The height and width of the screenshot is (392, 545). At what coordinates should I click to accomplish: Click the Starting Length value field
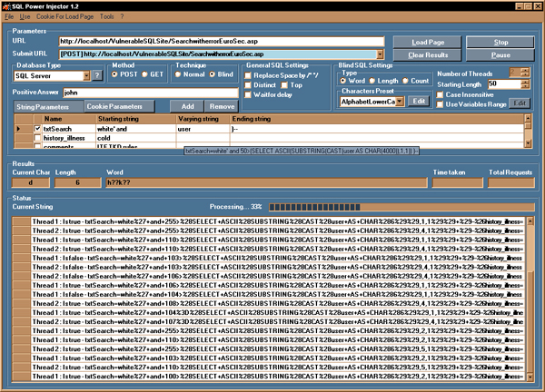pos(504,83)
